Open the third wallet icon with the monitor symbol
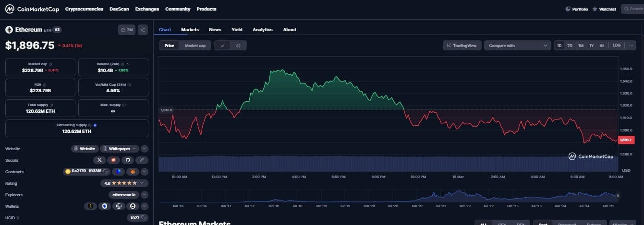644x225 pixels. point(118,206)
